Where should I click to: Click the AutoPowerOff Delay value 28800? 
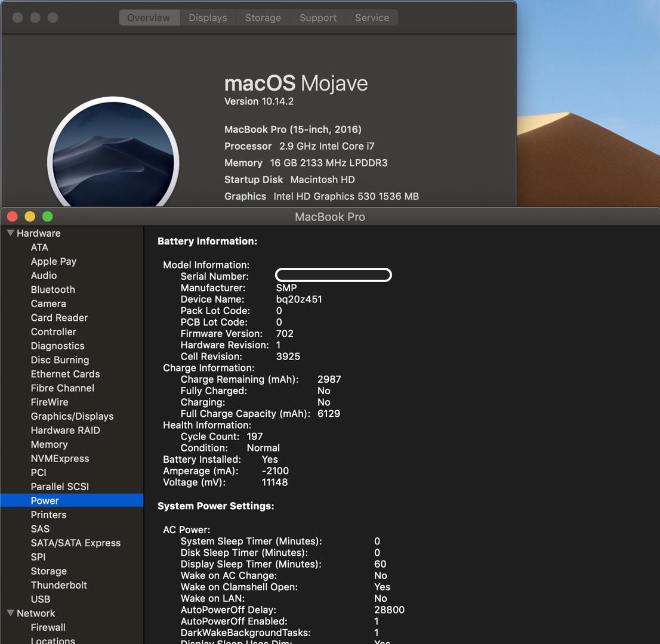(x=389, y=610)
